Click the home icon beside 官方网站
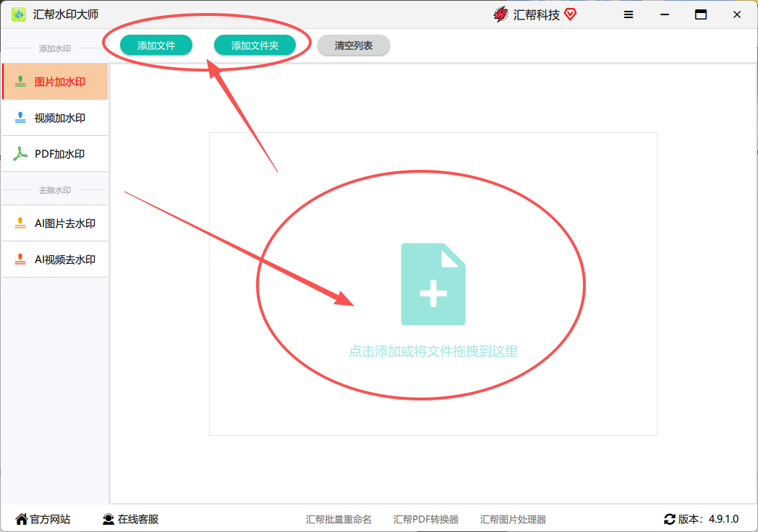The height and width of the screenshot is (532, 758). [21, 519]
